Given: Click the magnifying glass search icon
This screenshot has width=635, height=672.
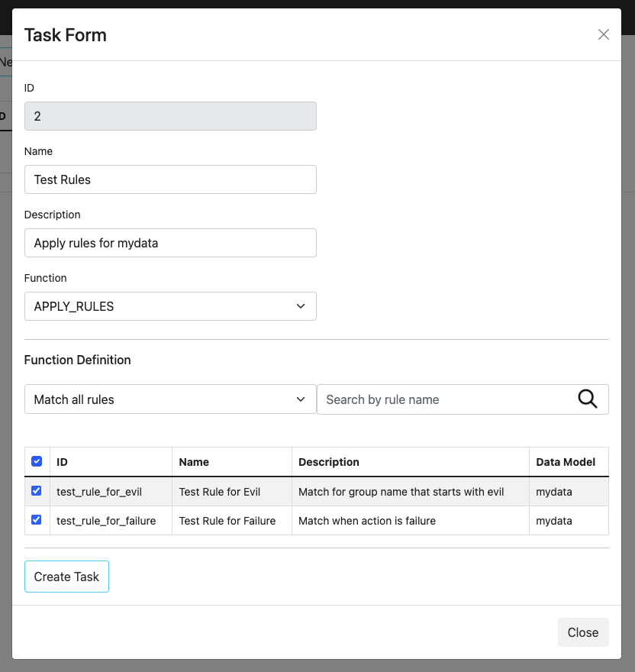Looking at the screenshot, I should click(587, 399).
